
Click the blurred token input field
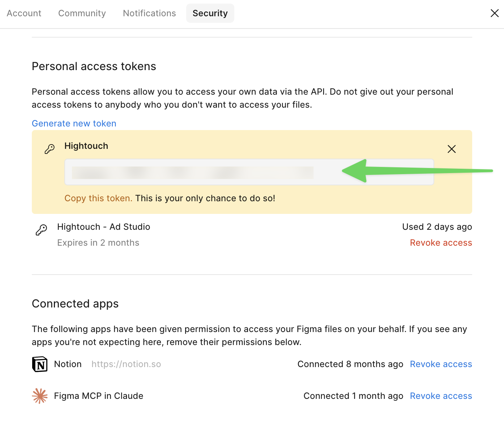tap(249, 172)
